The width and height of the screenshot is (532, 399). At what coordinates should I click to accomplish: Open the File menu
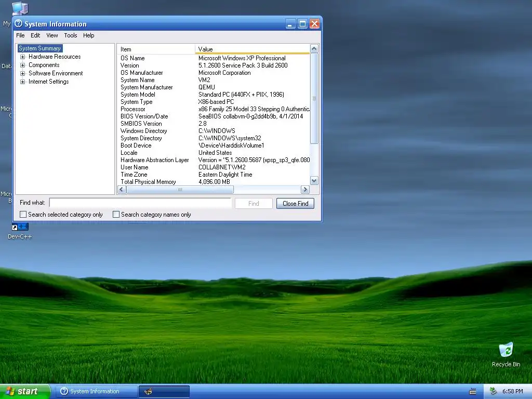click(20, 35)
